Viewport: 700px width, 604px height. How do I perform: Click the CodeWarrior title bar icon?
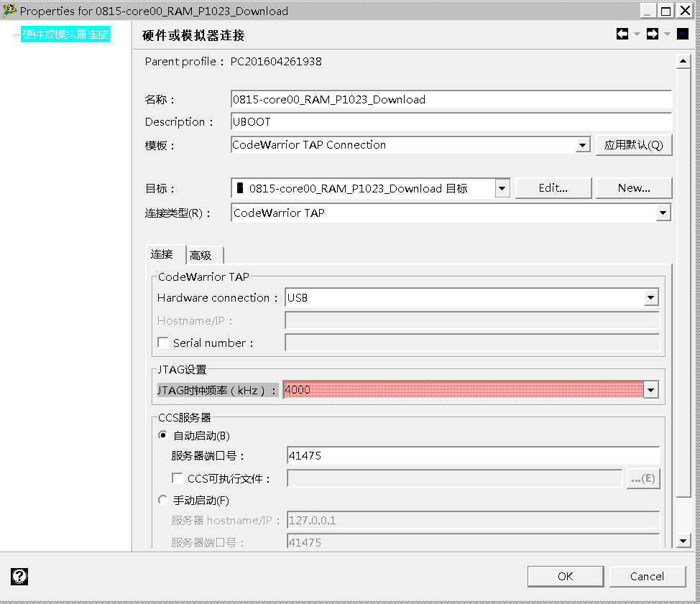pos(9,10)
